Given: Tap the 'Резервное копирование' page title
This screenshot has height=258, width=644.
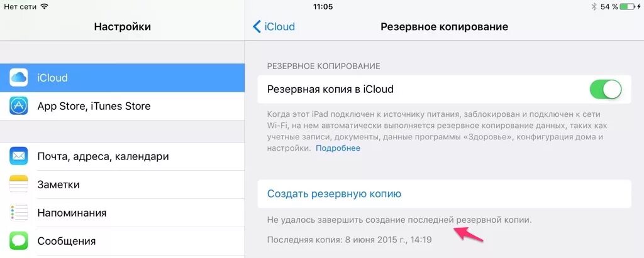Looking at the screenshot, I should point(444,26).
